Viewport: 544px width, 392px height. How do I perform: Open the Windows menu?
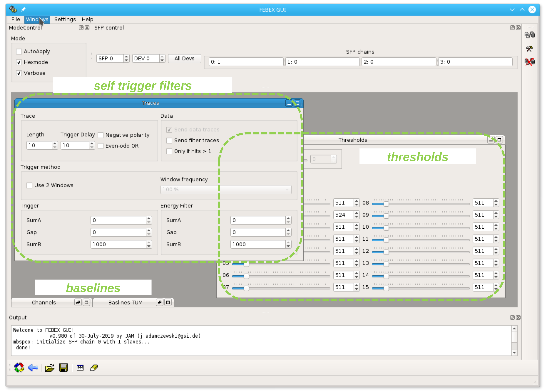[x=37, y=19]
